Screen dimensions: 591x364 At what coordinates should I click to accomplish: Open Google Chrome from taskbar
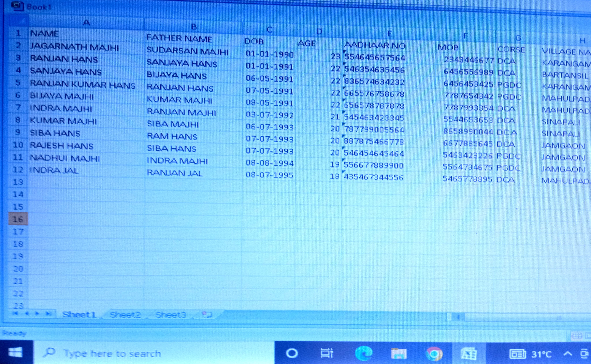coord(434,354)
